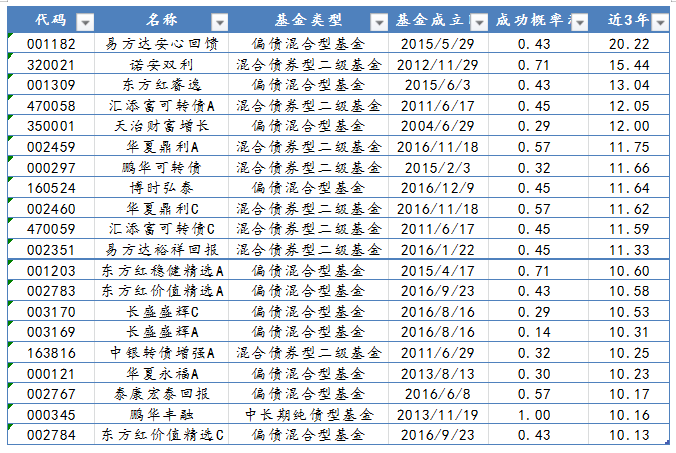Click the fund name 鹏华丰融
Screen dimensions: 676x453
click(x=162, y=415)
